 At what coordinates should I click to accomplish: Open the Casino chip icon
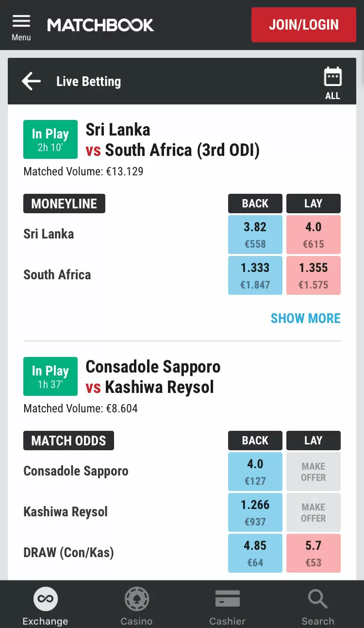pos(136,599)
